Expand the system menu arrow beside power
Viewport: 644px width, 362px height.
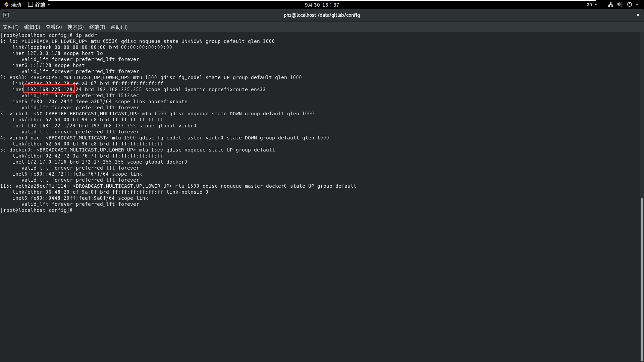click(x=637, y=5)
